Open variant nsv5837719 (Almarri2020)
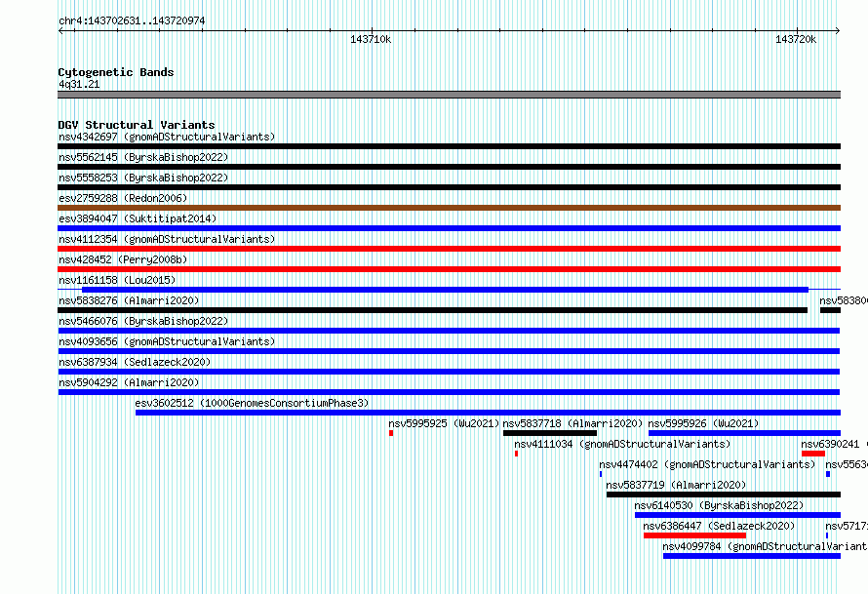This screenshot has height=594, width=868. point(724,495)
